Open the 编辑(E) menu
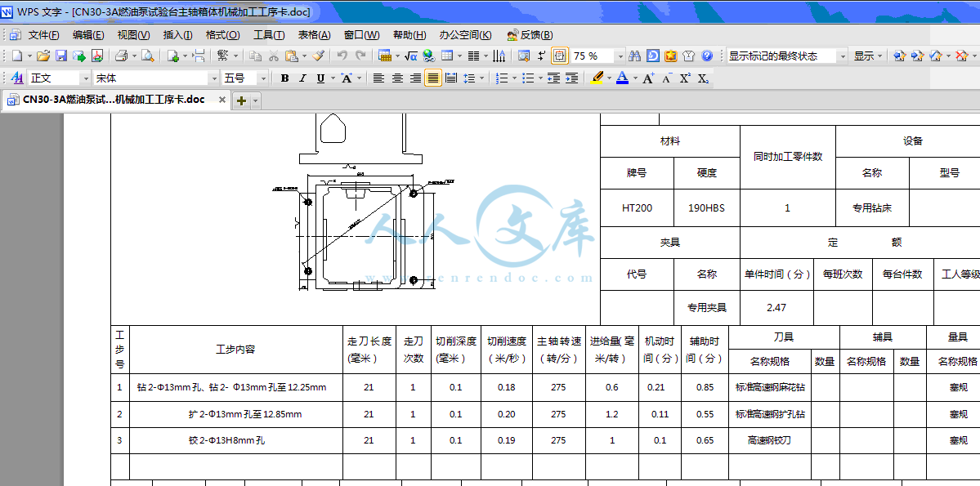Image resolution: width=980 pixels, height=486 pixels. point(89,35)
